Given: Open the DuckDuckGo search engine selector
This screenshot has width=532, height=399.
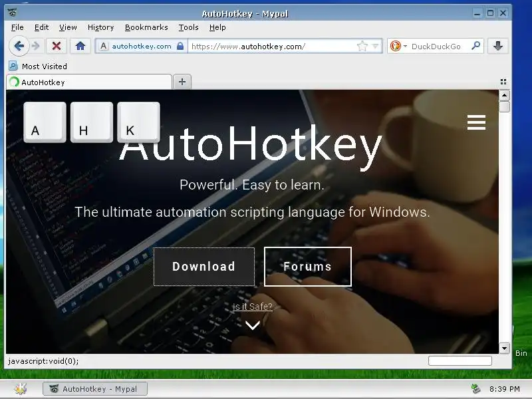Looking at the screenshot, I should click(398, 46).
